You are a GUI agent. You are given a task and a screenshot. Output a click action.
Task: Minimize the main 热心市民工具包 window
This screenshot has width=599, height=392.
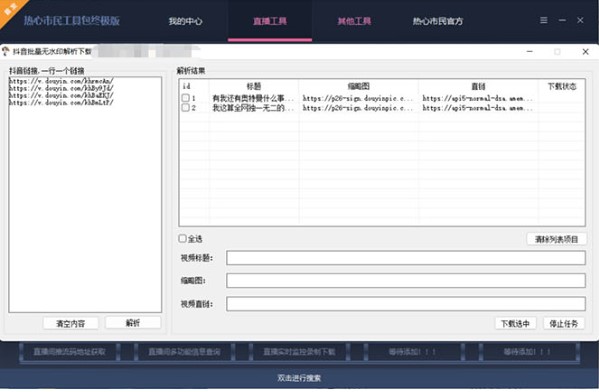click(562, 20)
